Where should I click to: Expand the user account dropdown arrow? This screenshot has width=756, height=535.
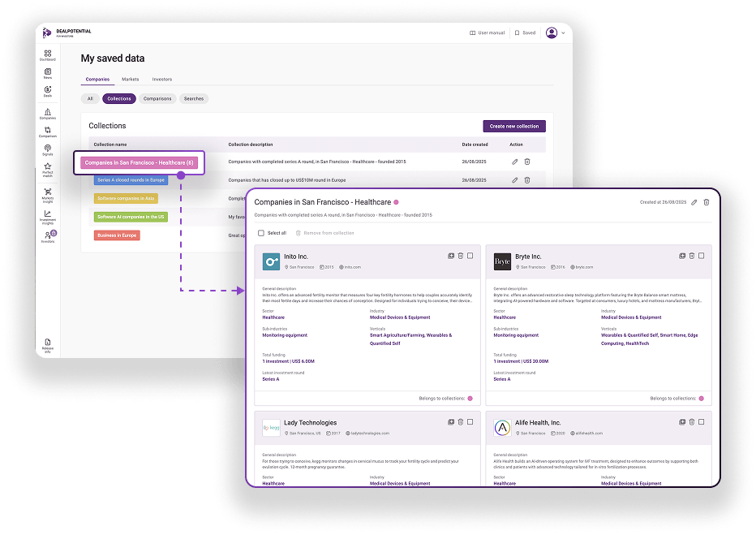(563, 32)
